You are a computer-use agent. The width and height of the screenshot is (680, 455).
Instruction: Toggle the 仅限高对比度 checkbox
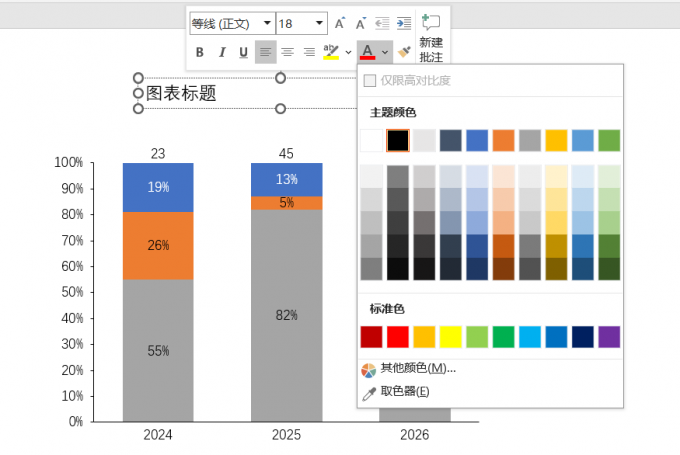[x=369, y=80]
